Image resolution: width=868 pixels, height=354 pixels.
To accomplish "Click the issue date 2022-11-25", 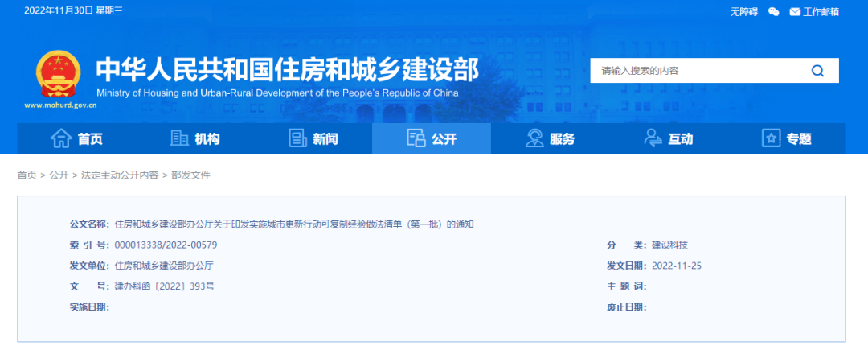I will (x=677, y=266).
